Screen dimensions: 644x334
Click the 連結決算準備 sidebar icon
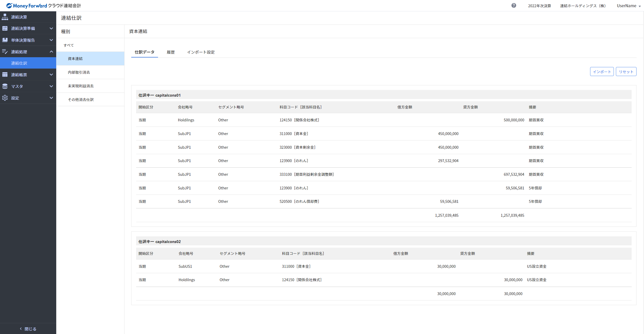(5, 28)
